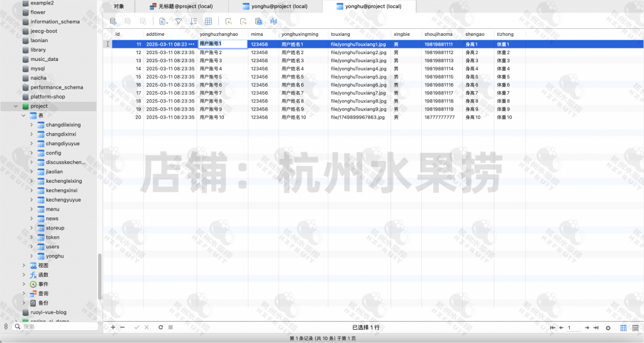
Task: Expand the yonghu table node
Action: point(31,256)
